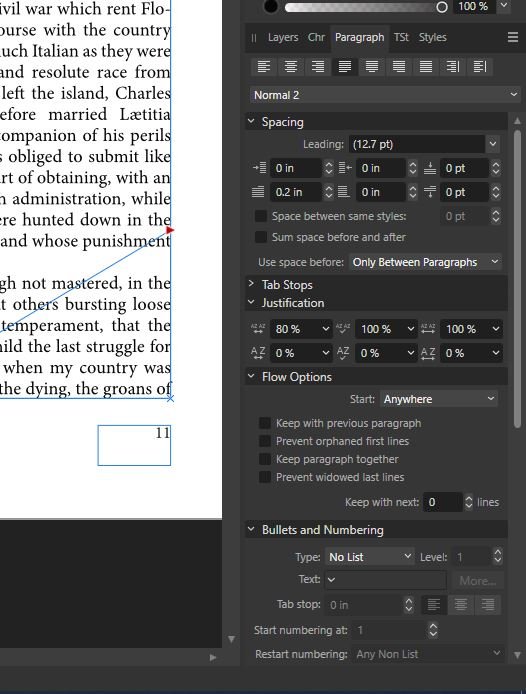The height and width of the screenshot is (694, 526).
Task: Toggle Sum space before and after
Action: [x=261, y=237]
